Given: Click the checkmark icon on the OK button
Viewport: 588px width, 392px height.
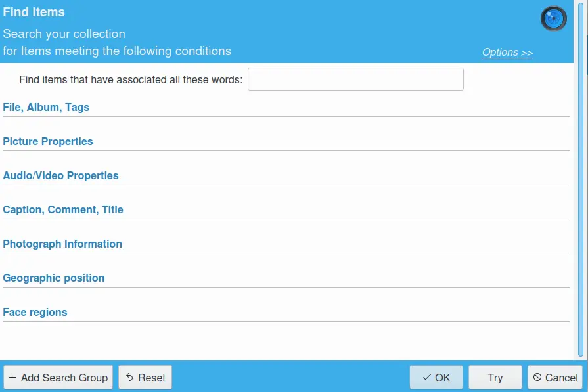Looking at the screenshot, I should coord(426,378).
